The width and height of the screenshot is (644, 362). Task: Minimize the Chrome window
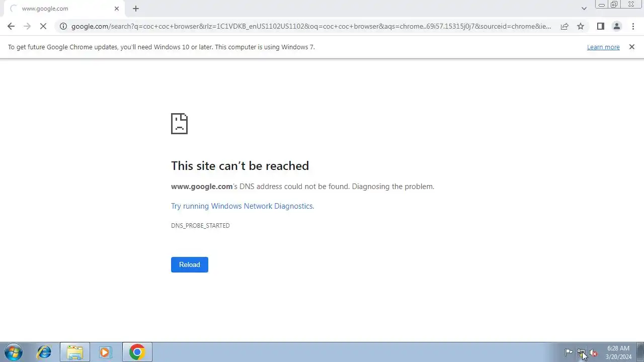(x=601, y=5)
